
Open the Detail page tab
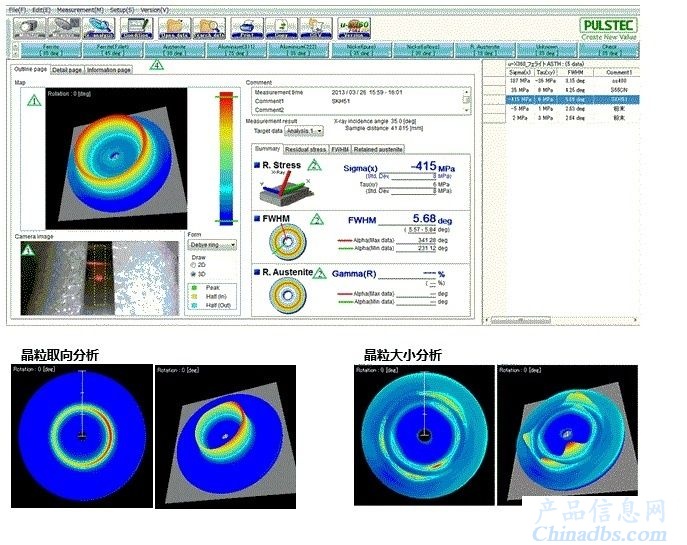[x=66, y=71]
